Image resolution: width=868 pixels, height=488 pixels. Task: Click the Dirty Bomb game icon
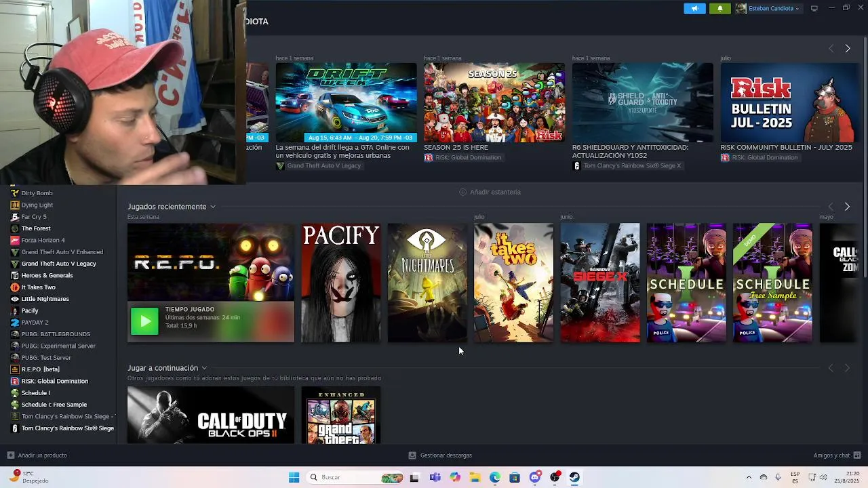pyautogui.click(x=15, y=193)
